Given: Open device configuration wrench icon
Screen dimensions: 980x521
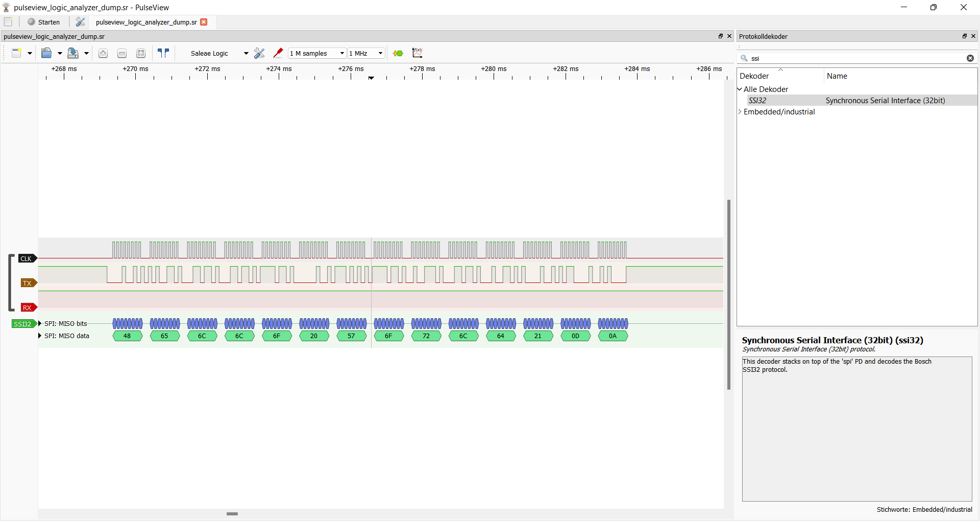Looking at the screenshot, I should point(259,53).
